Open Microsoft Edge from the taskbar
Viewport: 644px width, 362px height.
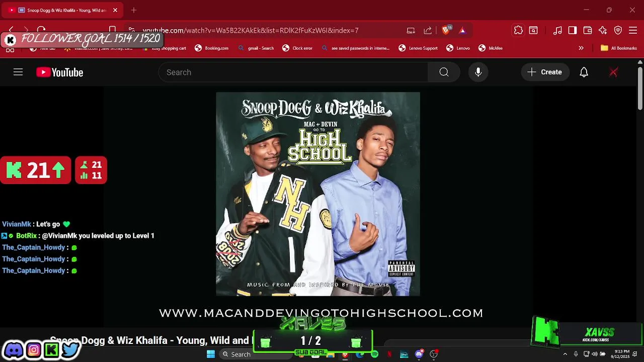(x=360, y=354)
